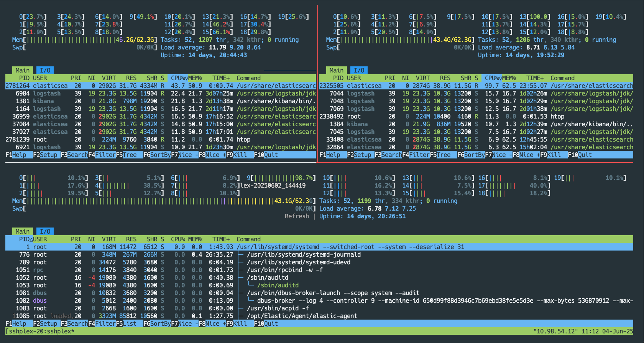Click TIME+ column header in top-left pane
This screenshot has width=644, height=343.
click(x=221, y=78)
